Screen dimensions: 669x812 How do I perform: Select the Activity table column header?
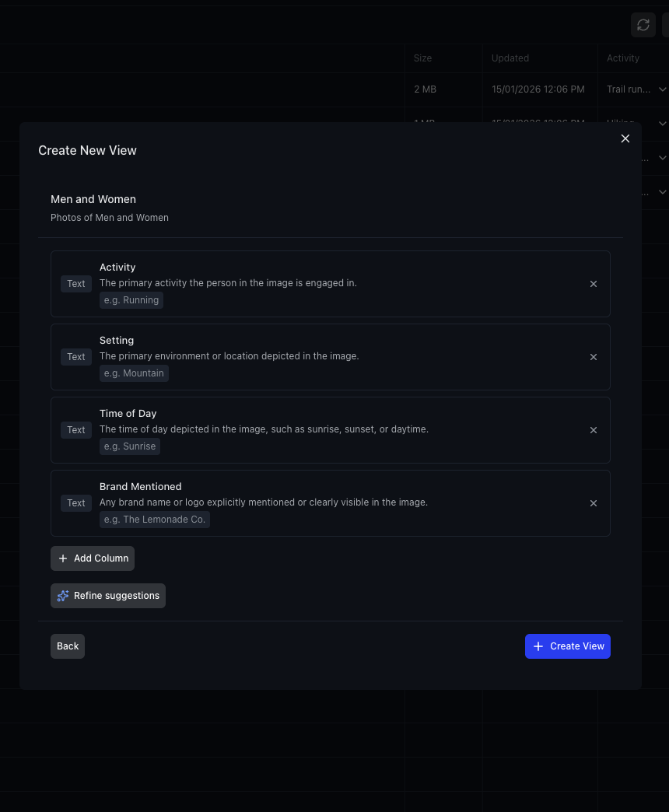(622, 58)
